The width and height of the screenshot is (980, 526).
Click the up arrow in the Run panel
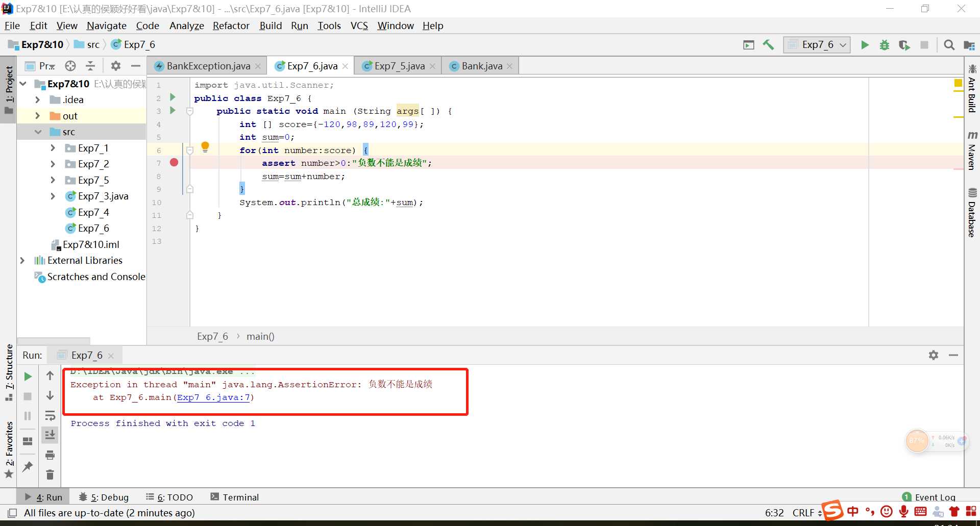pos(50,376)
